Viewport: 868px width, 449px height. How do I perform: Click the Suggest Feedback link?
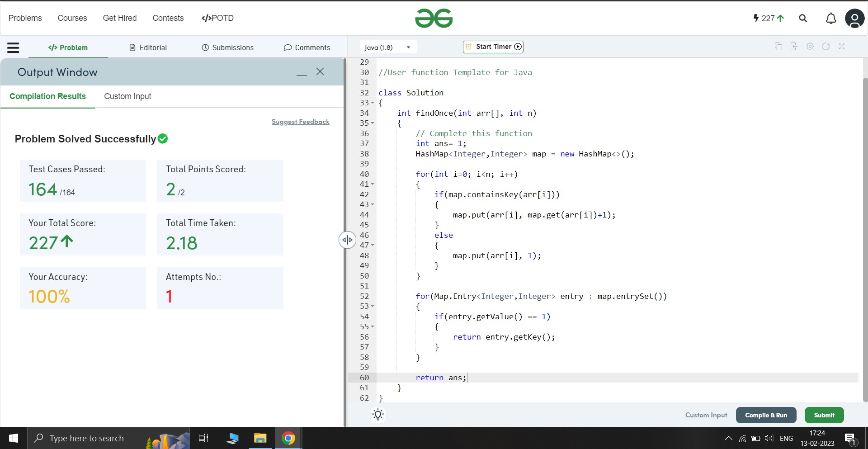[300, 122]
